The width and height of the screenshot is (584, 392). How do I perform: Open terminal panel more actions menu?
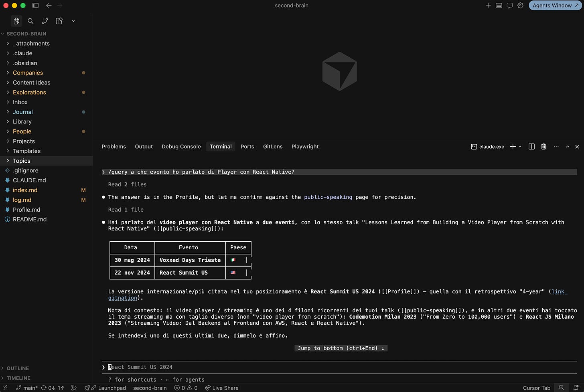[556, 147]
